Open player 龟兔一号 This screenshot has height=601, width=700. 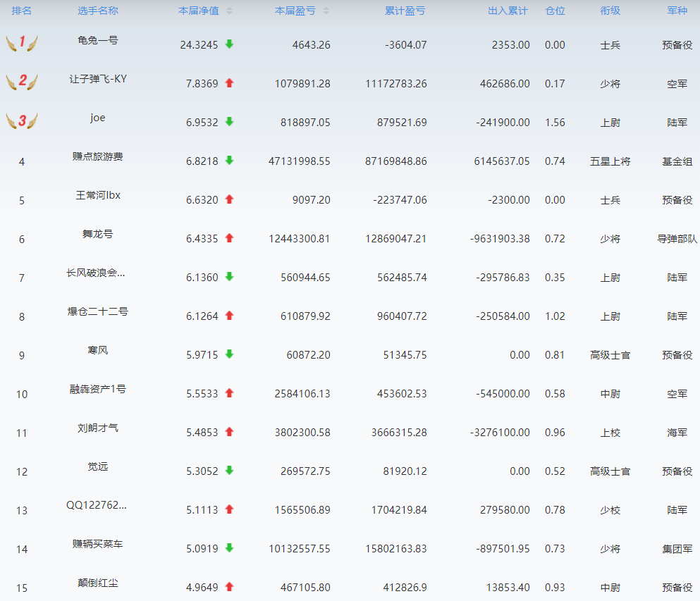click(98, 40)
